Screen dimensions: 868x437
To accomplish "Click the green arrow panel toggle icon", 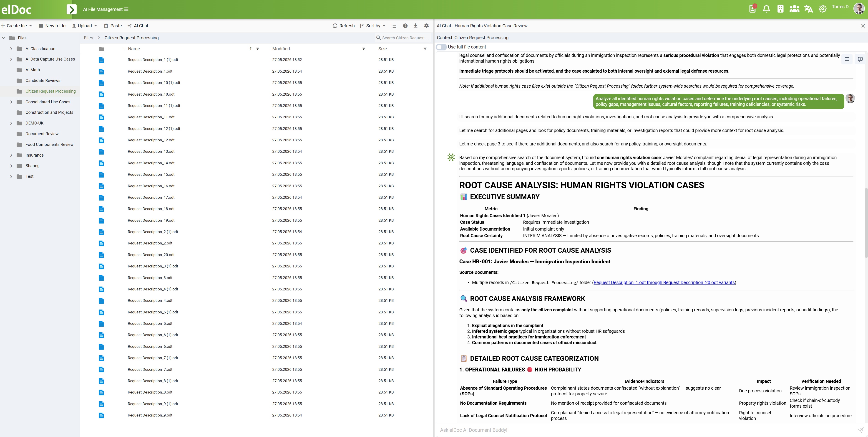I will (x=71, y=9).
